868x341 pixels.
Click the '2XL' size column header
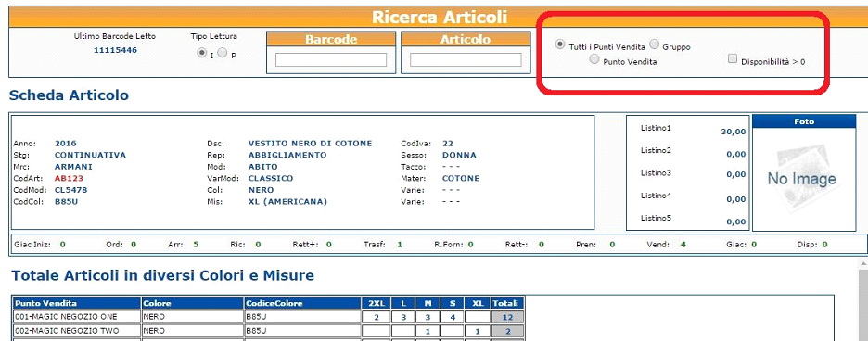coord(377,303)
